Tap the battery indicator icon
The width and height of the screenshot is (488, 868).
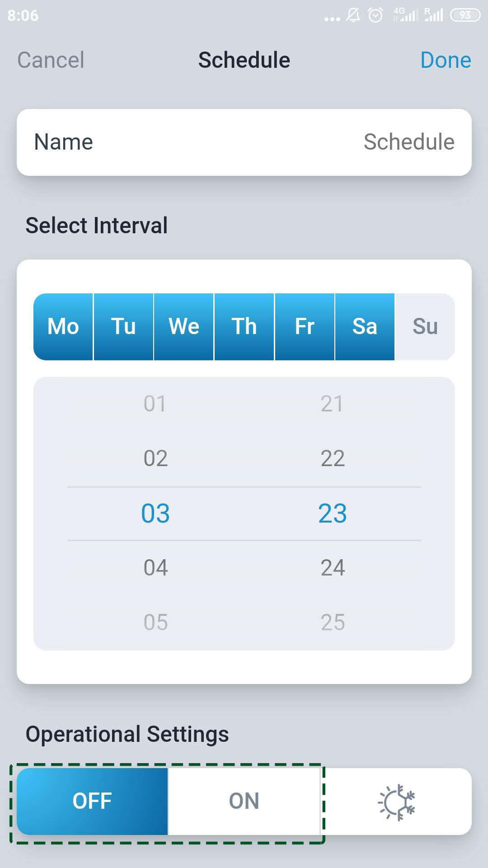(465, 15)
